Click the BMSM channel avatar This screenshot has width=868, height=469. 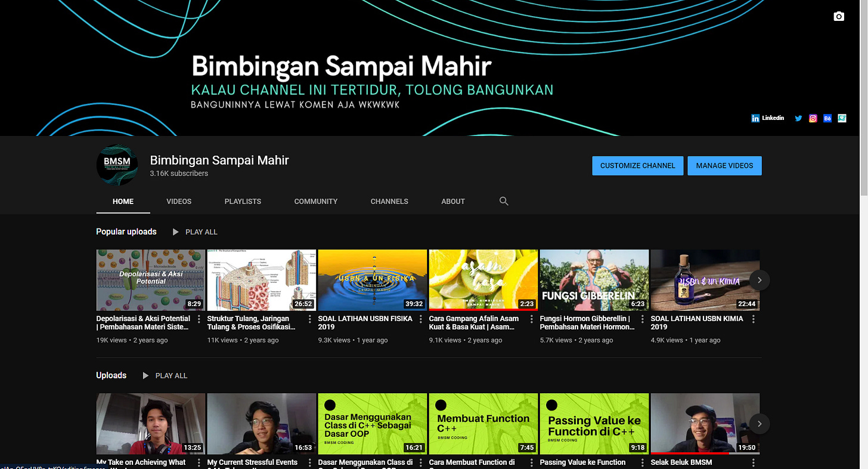coord(117,165)
